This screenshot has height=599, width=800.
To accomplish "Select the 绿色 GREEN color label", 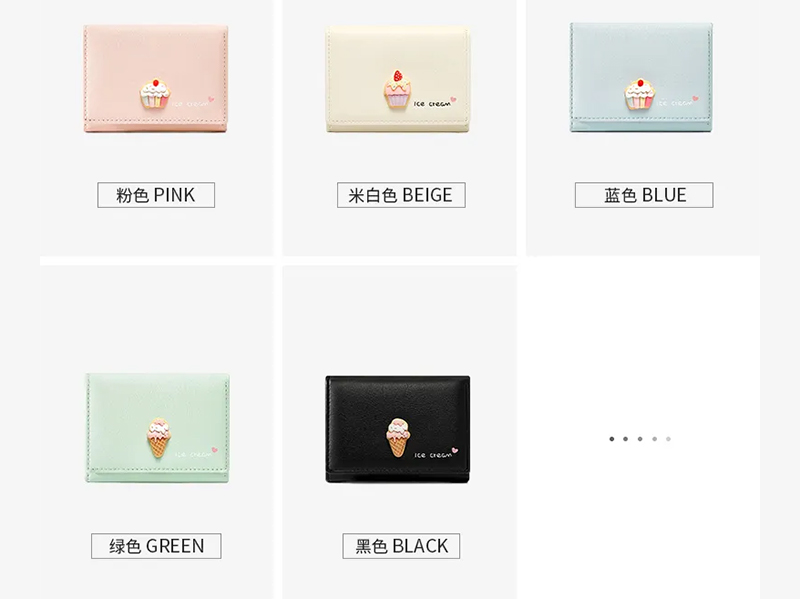I will (x=156, y=546).
